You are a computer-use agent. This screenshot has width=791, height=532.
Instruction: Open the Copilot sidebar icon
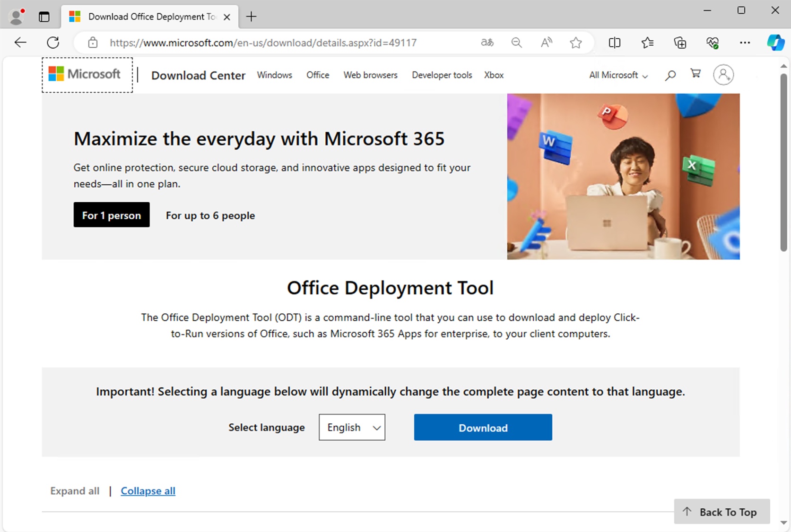point(776,43)
